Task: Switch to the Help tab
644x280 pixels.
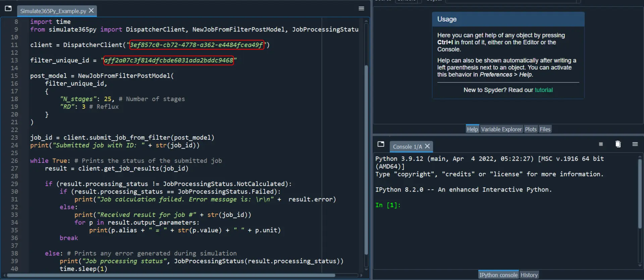Action: tap(472, 129)
